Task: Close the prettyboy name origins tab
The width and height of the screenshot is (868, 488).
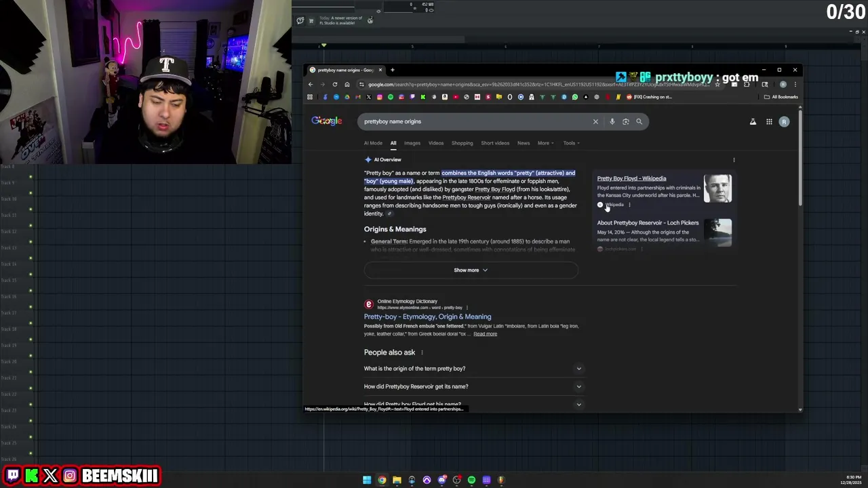Action: point(380,70)
